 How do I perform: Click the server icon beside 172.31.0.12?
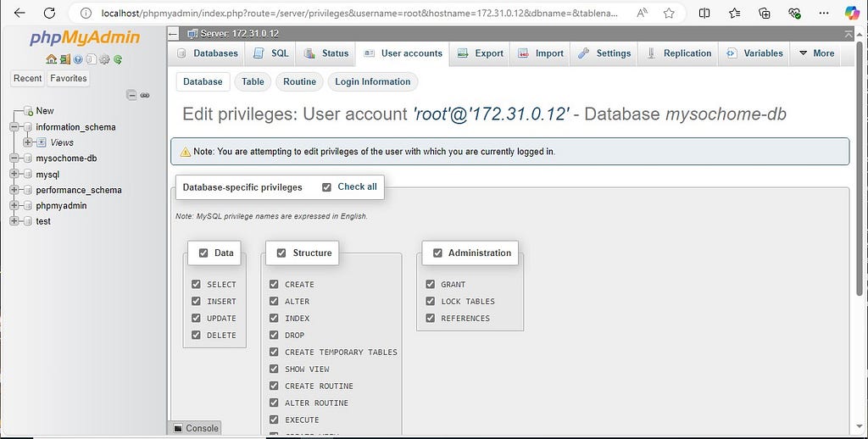pos(192,34)
